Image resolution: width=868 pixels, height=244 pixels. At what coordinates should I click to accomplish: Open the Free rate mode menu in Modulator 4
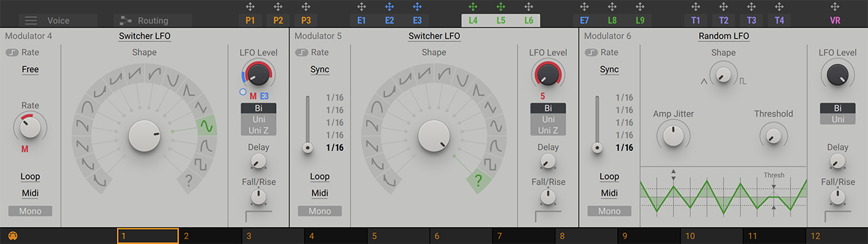(30, 69)
